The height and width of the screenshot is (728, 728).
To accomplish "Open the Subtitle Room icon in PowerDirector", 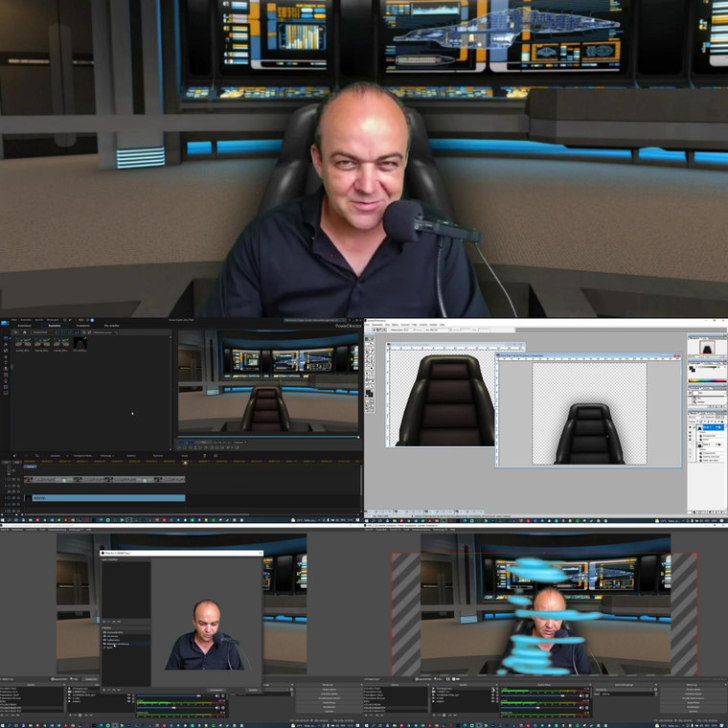I will (6, 393).
